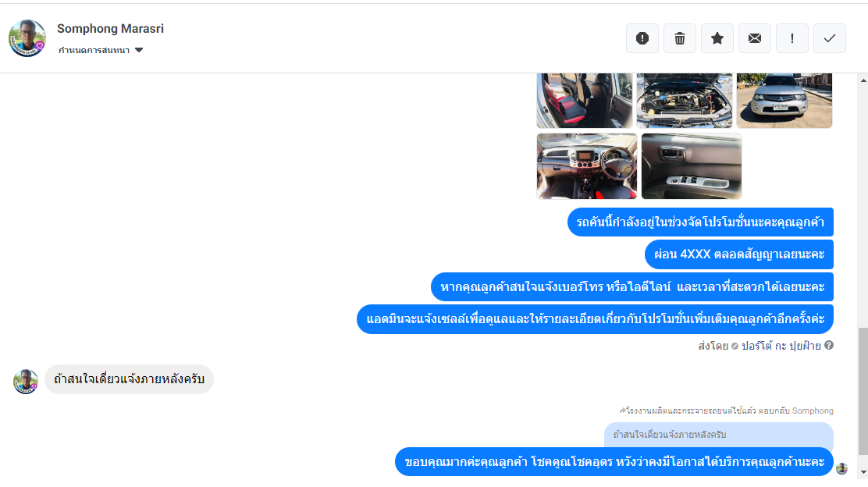This screenshot has height=487, width=868.
Task: Click the help question mark near ส่งโดย
Action: pos(829,345)
